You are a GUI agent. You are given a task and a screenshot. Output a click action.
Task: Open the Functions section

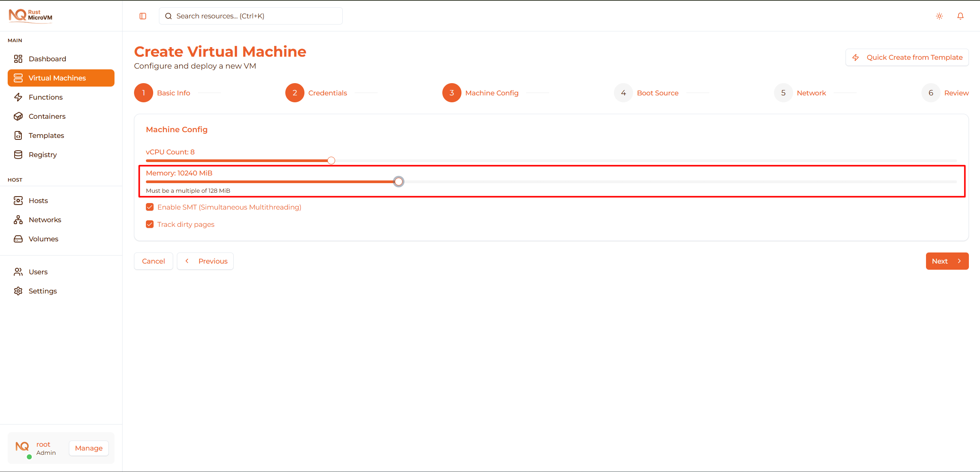46,97
